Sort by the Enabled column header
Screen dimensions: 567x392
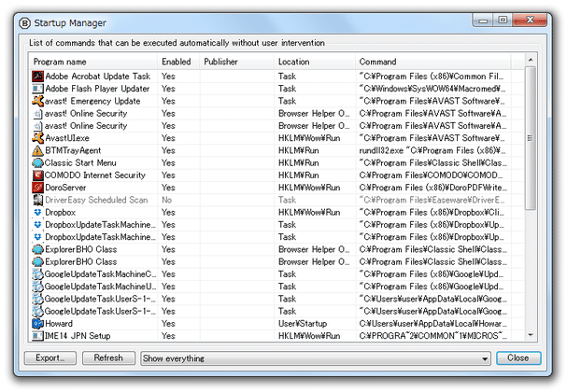tap(178, 62)
